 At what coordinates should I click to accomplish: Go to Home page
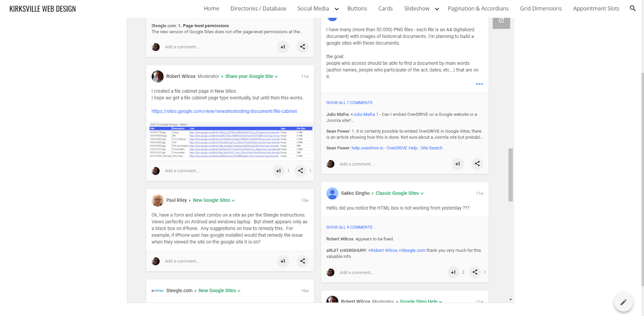[x=211, y=8]
